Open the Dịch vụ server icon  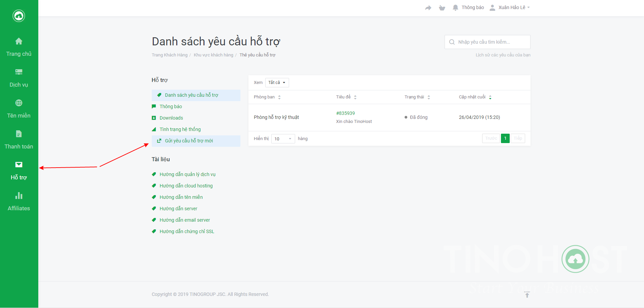click(19, 72)
